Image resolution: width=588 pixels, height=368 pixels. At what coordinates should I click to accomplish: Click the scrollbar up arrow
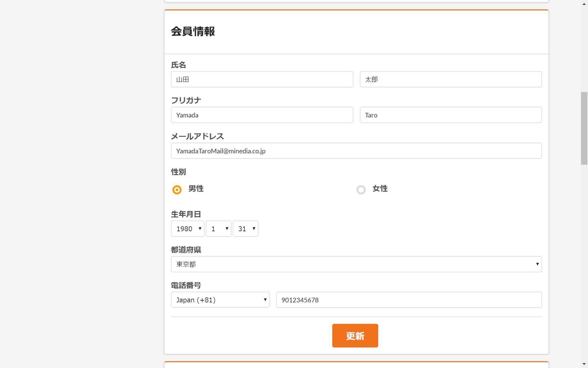click(x=584, y=4)
